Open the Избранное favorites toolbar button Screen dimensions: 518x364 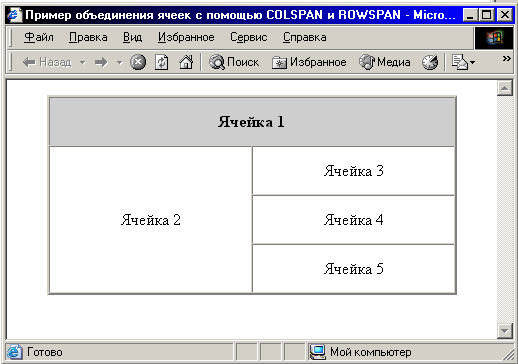[x=309, y=62]
